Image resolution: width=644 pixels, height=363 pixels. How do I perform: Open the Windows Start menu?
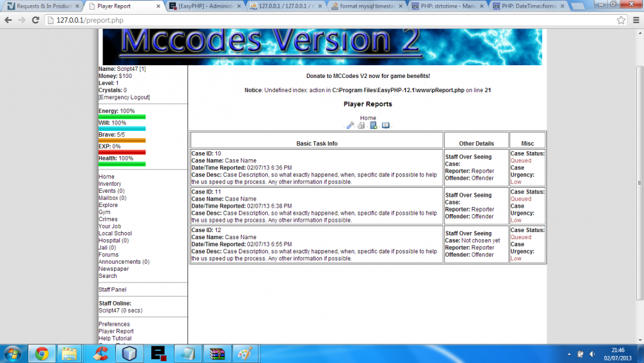(12, 353)
